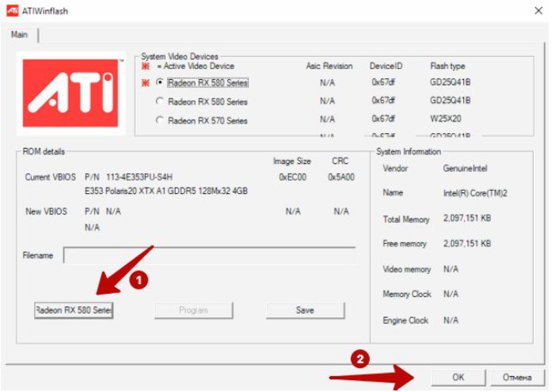Image resolution: width=555 pixels, height=392 pixels.
Task: Click the Engine Clock label
Action: click(x=405, y=321)
